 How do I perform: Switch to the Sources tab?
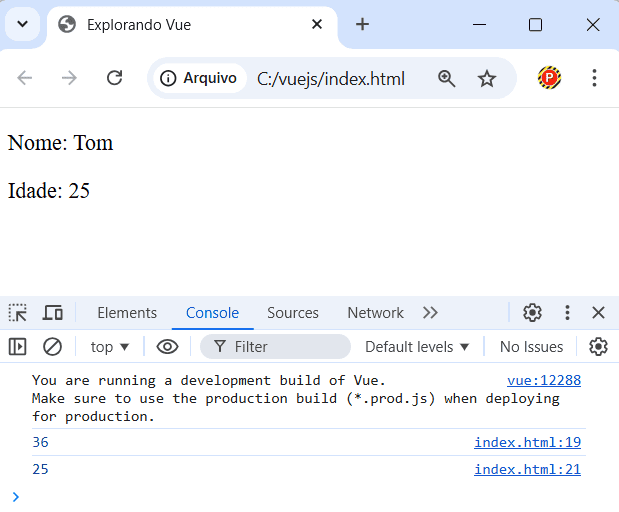click(x=292, y=313)
